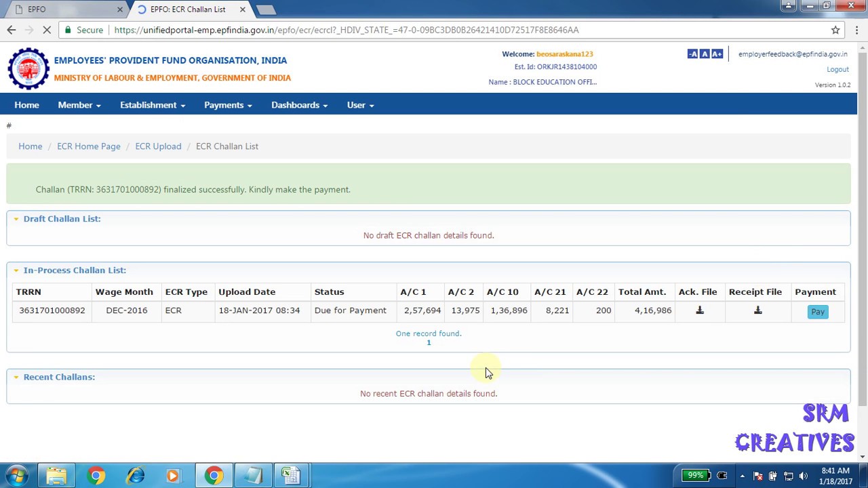Open the Excel taskbar window

292,476
